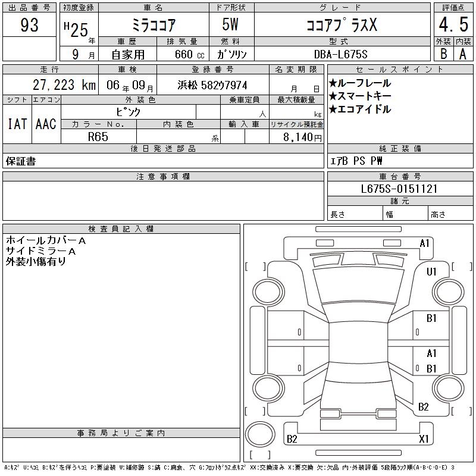Select the overall score "4.5"
Viewport: 476px width, 476px height.
click(x=453, y=24)
